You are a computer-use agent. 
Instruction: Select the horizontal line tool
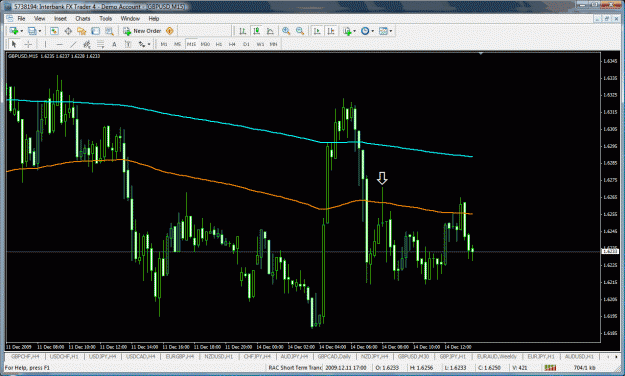(x=59, y=44)
